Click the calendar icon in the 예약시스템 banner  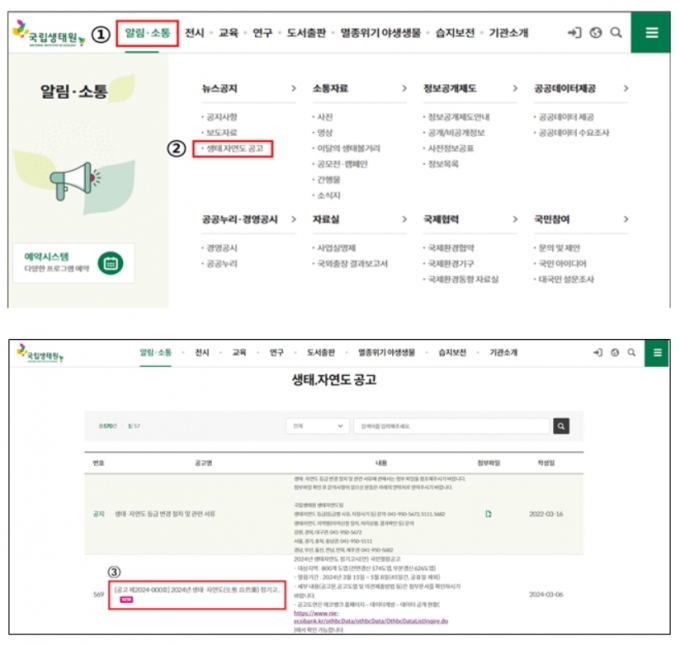click(110, 263)
